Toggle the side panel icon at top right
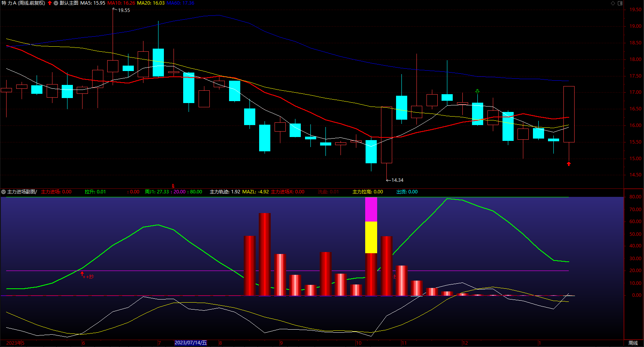Viewport: 644px width, 347px height. pyautogui.click(x=620, y=3)
